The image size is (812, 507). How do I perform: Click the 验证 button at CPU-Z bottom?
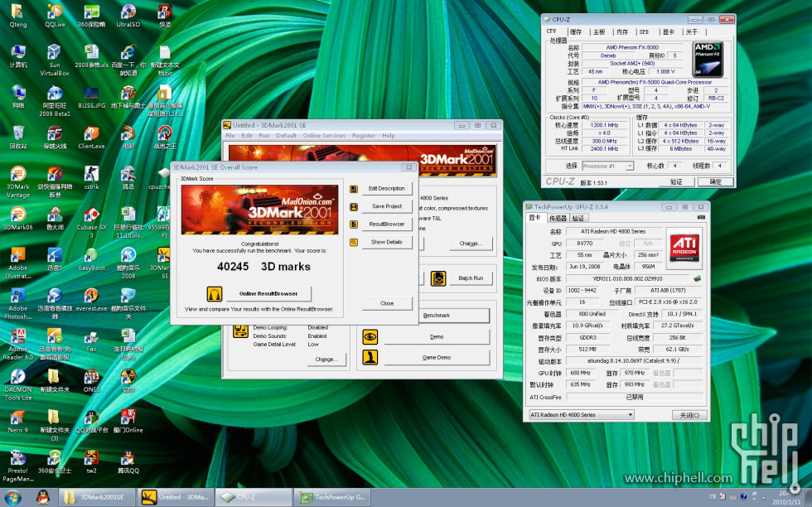[676, 181]
